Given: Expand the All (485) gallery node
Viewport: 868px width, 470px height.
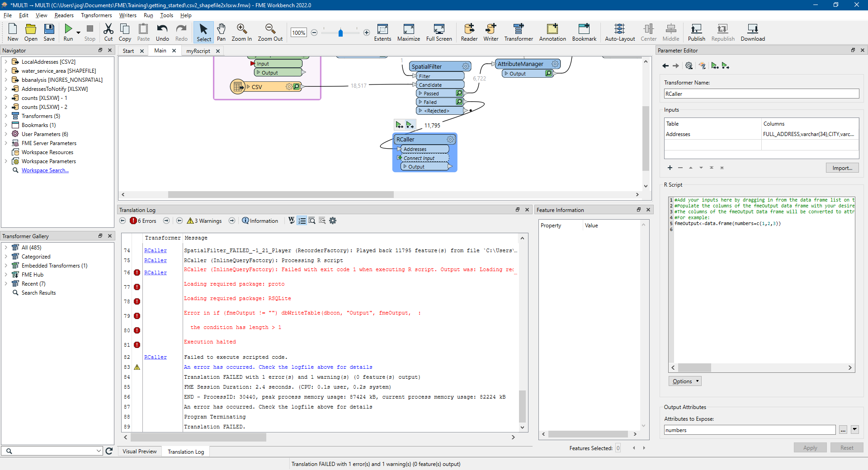Looking at the screenshot, I should pos(5,247).
